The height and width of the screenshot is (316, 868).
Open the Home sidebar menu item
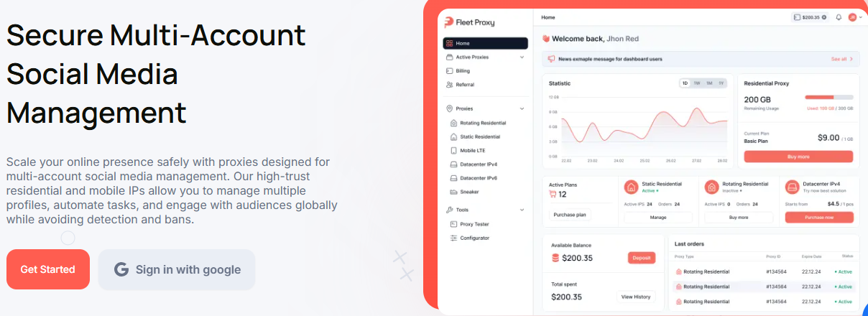[485, 43]
